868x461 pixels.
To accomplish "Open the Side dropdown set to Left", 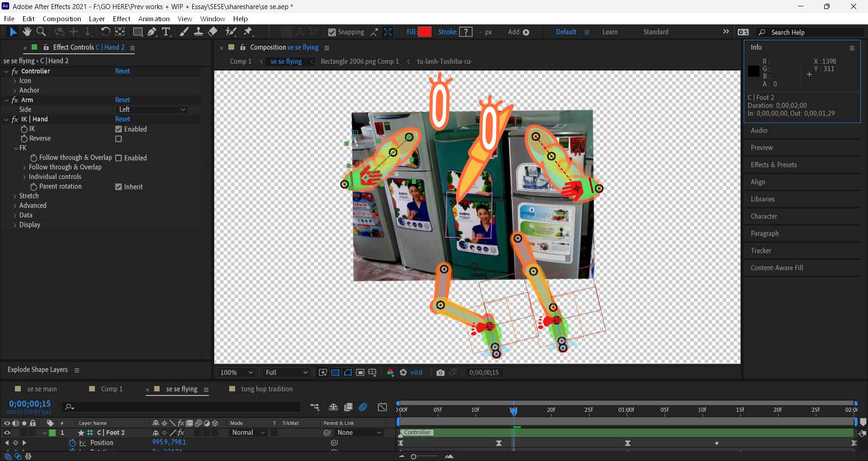I will click(x=152, y=109).
